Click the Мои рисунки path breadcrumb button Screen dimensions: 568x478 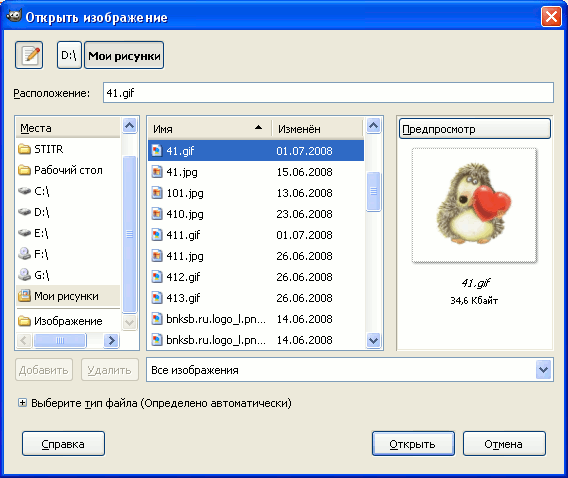coord(124,55)
